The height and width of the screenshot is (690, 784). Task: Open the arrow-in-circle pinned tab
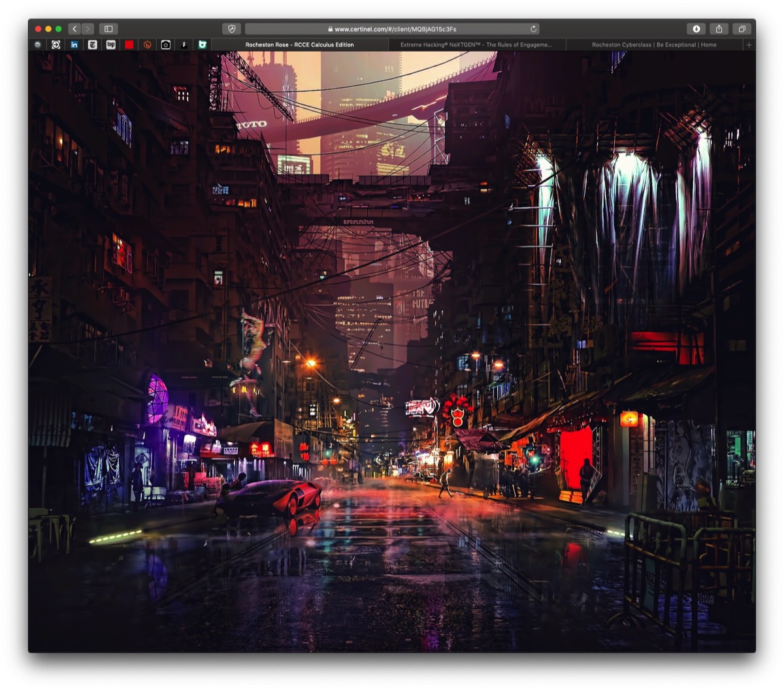pyautogui.click(x=56, y=45)
